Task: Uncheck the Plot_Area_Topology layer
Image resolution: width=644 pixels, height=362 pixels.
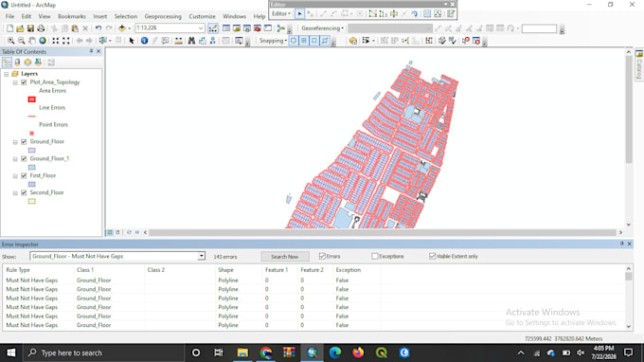Action: (24, 82)
